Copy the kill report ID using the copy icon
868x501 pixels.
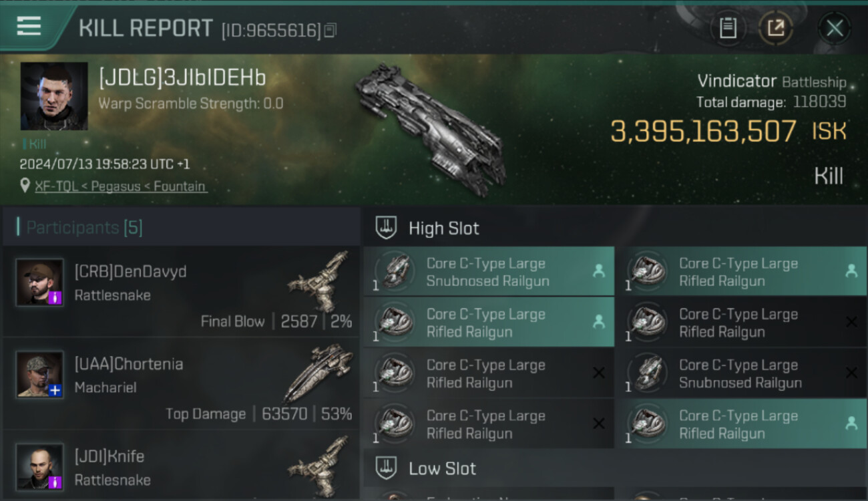(331, 30)
